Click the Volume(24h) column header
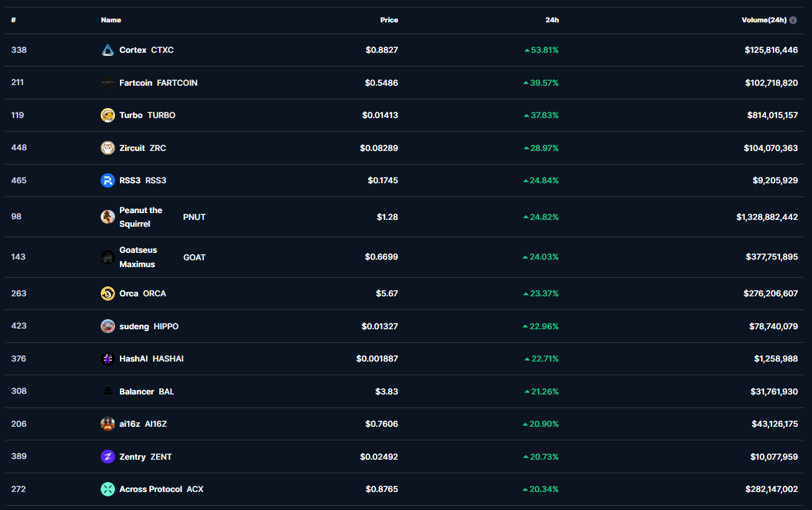Image resolution: width=812 pixels, height=510 pixels. pyautogui.click(x=764, y=20)
